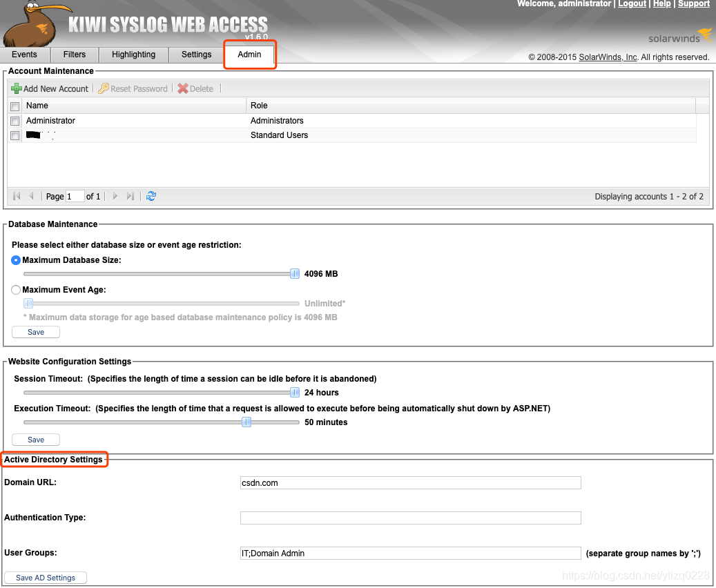
Task: Click the Execution Timeout slider handle
Action: tap(246, 422)
